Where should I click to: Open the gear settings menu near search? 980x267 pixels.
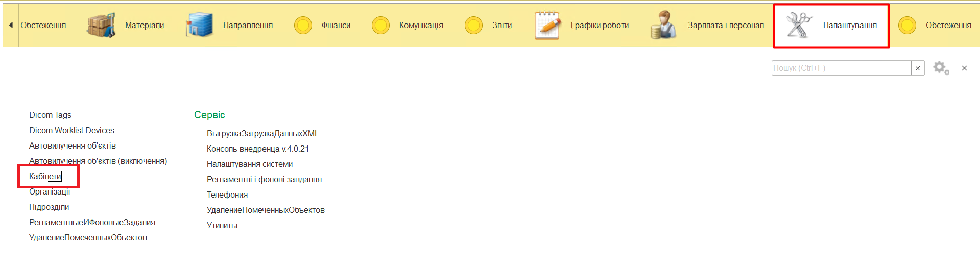[x=941, y=68]
